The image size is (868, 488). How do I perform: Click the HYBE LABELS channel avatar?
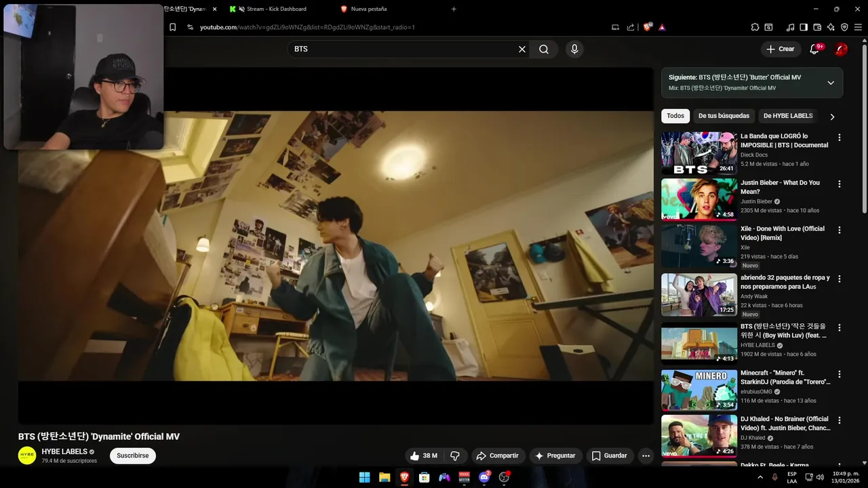pyautogui.click(x=27, y=455)
